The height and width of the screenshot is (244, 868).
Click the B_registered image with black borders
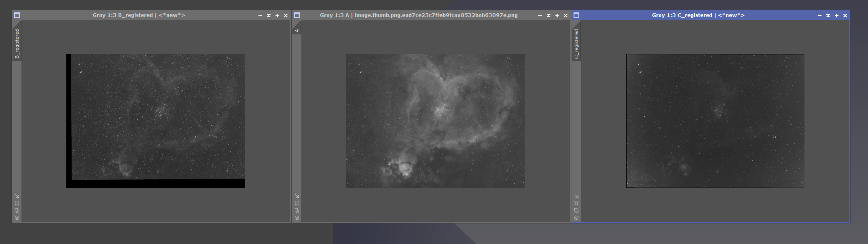click(156, 121)
